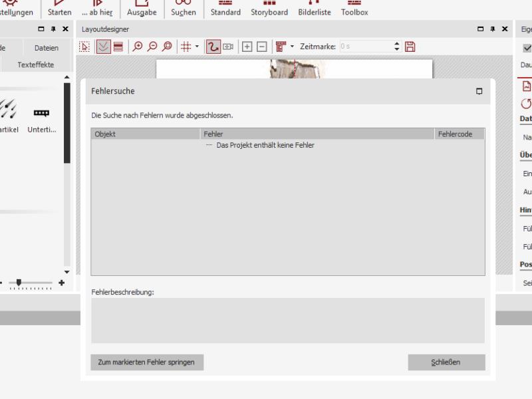Toggle the motion path tool icon
This screenshot has width=532, height=399.
pos(213,47)
